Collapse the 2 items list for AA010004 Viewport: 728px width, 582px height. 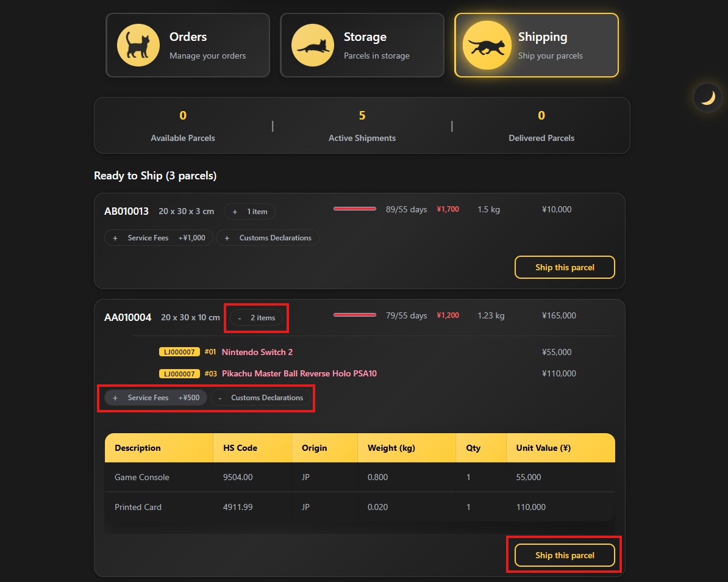tap(256, 318)
